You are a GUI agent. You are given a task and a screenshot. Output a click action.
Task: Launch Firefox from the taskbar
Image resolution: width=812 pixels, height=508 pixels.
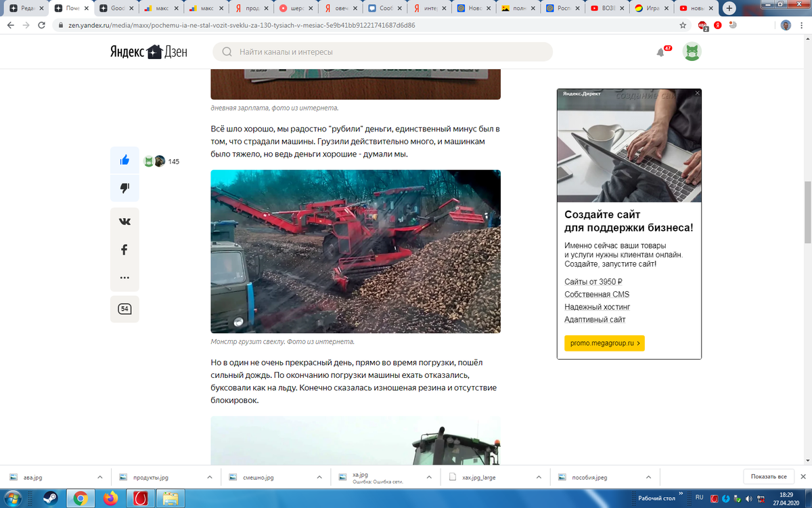110,499
